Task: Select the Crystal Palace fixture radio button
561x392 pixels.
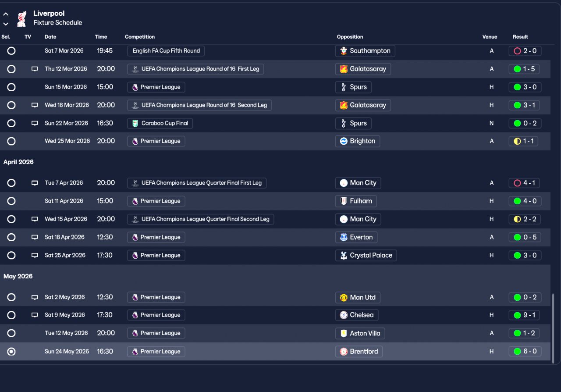Action: [11, 255]
